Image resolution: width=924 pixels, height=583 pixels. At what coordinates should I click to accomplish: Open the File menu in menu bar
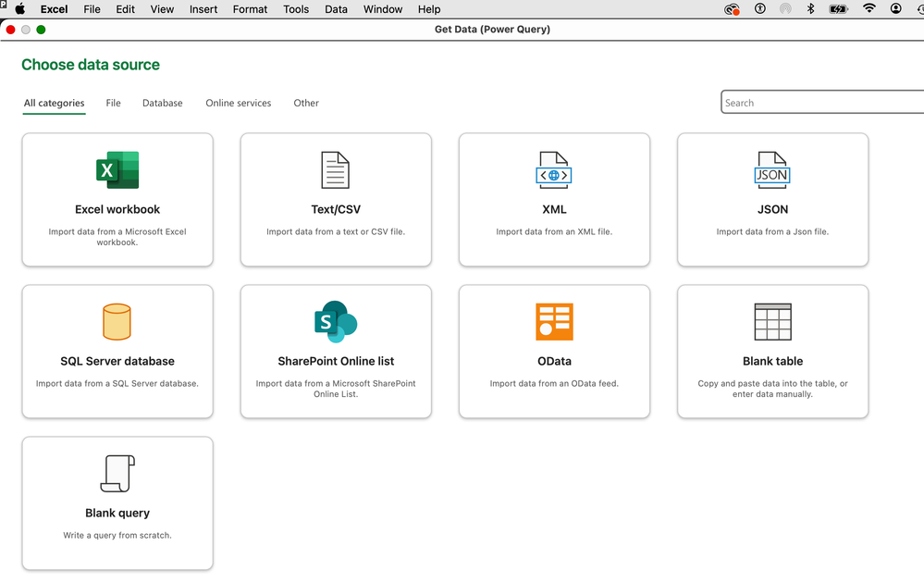(x=92, y=9)
